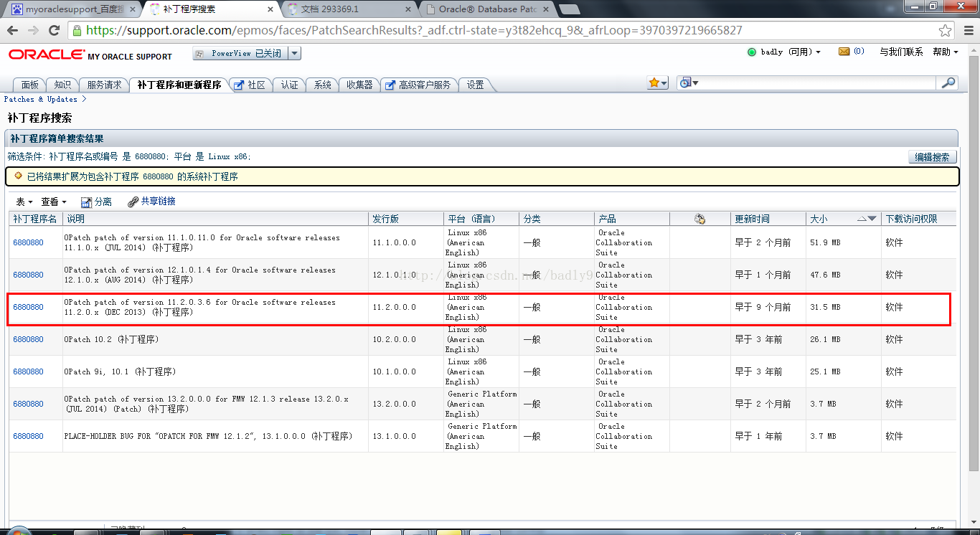
Task: Open the 设置 tab
Action: [476, 85]
